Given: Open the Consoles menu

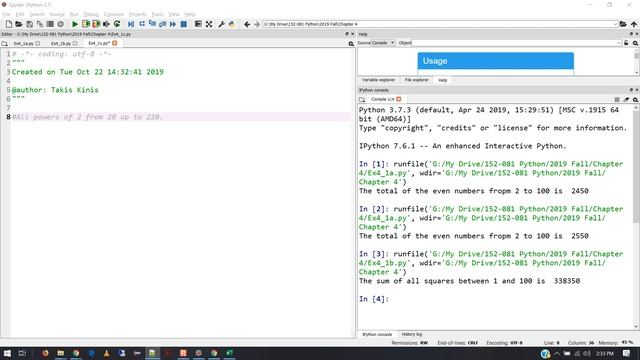Looking at the screenshot, I should pos(113,14).
